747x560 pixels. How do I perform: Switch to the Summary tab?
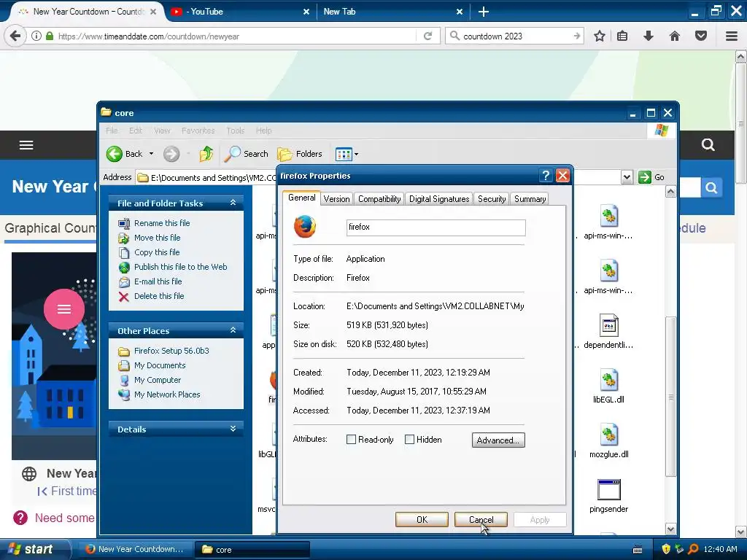pyautogui.click(x=530, y=199)
